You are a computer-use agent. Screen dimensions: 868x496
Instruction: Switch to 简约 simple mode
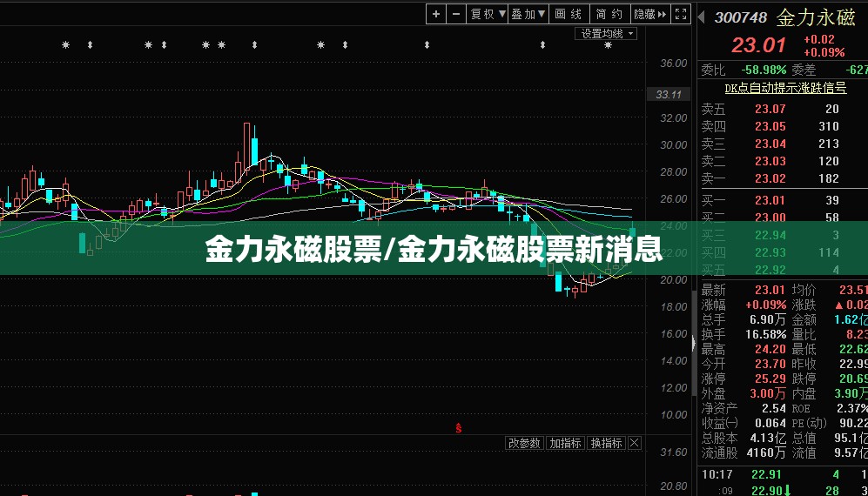click(610, 15)
